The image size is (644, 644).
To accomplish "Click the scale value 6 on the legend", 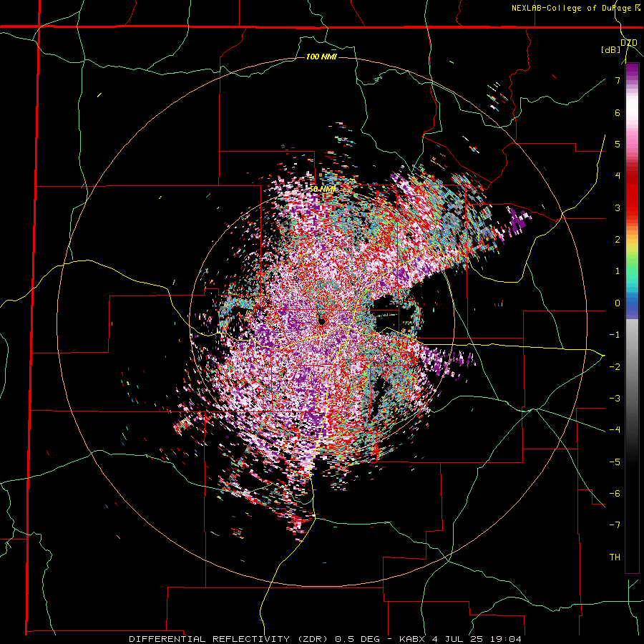I will (x=618, y=112).
